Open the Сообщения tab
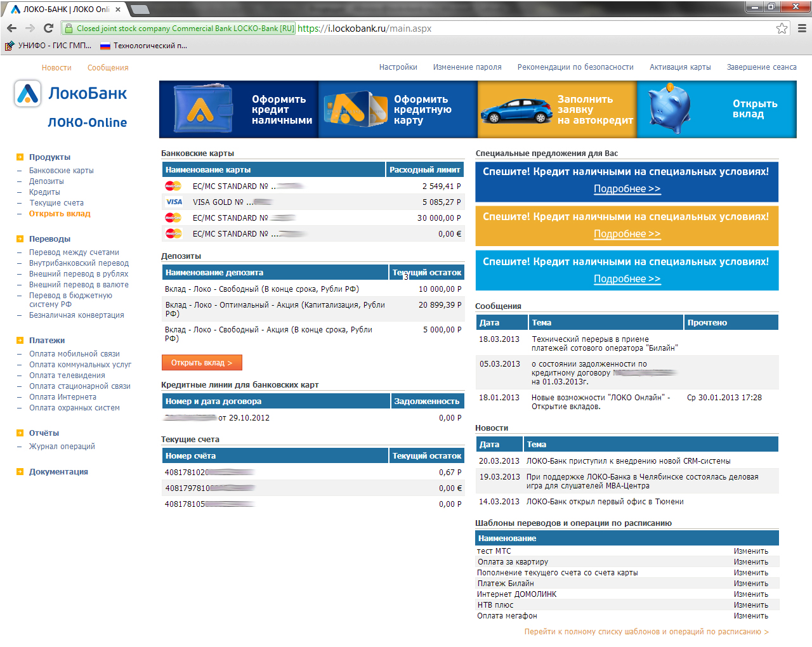 108,68
